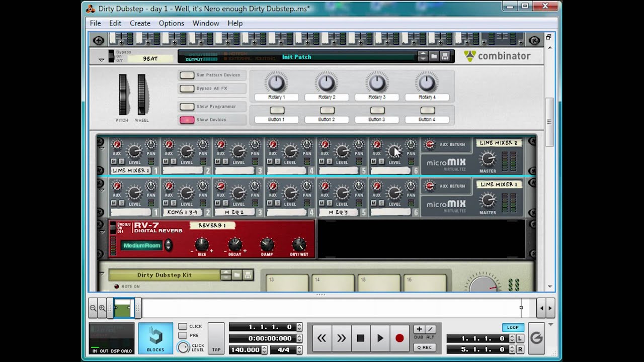Click the Dirty Dubstep Kit patch name display
Image resolution: width=644 pixels, height=362 pixels.
click(165, 275)
